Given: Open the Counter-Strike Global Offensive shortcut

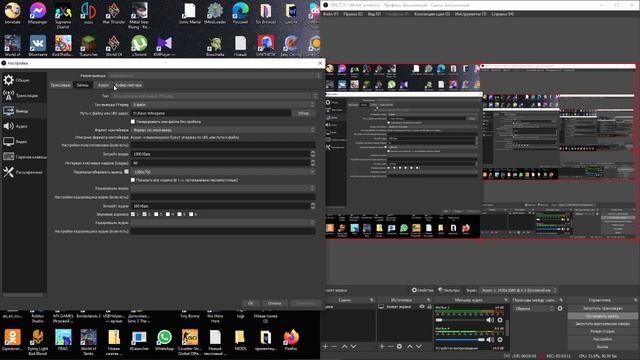Looking at the screenshot, I should click(190, 342).
